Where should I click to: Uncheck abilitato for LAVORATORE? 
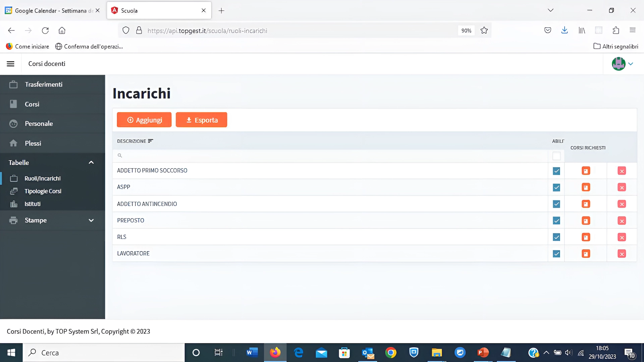[556, 254]
